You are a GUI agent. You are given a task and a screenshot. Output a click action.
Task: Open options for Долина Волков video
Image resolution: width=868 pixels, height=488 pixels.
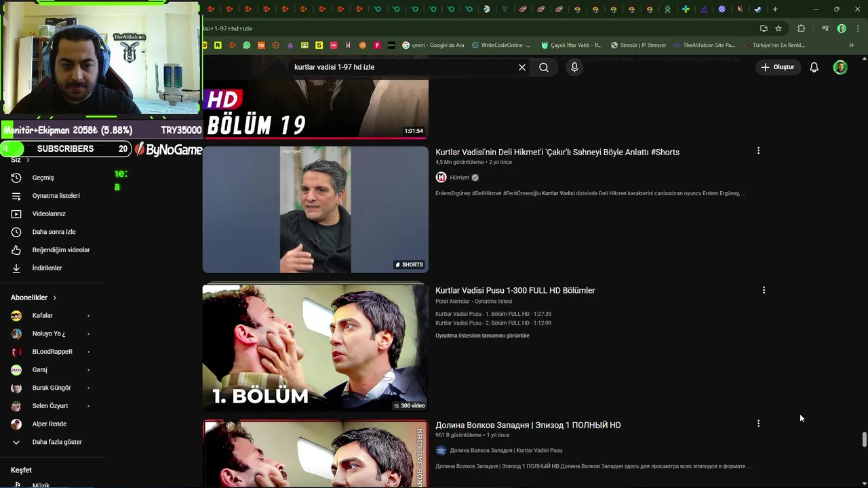click(x=758, y=424)
